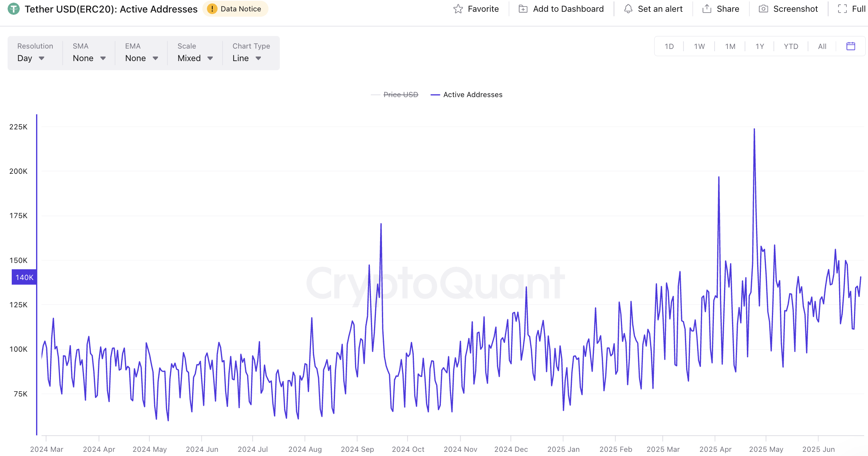Open the Chart Type Line dropdown
868x456 pixels.
(x=247, y=58)
